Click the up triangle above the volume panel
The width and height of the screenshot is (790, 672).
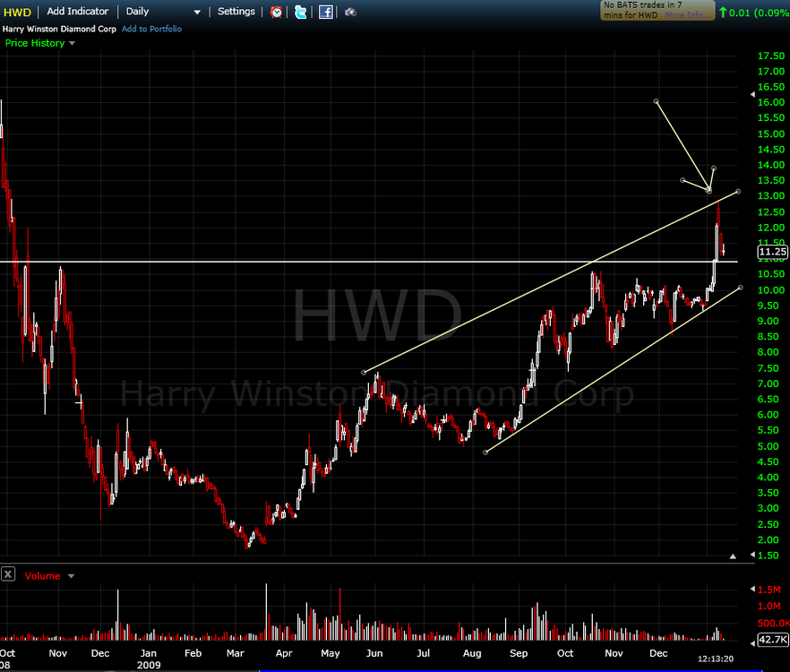coord(733,556)
